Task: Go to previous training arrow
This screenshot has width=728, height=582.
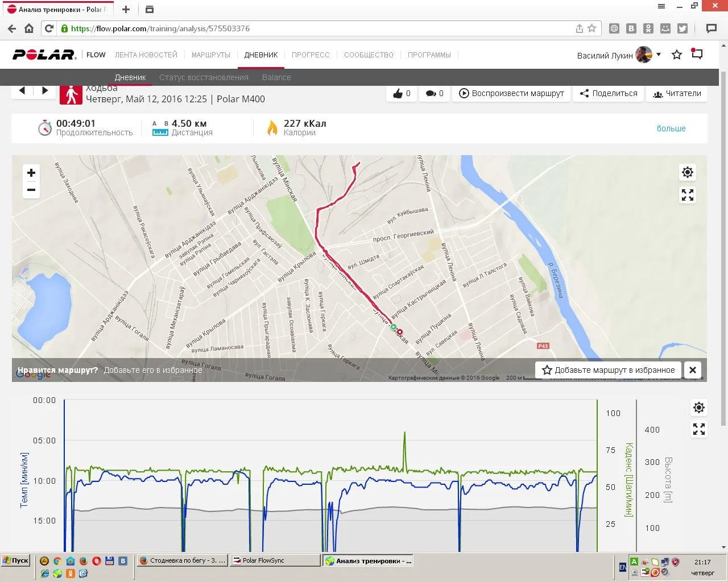Action: point(22,90)
